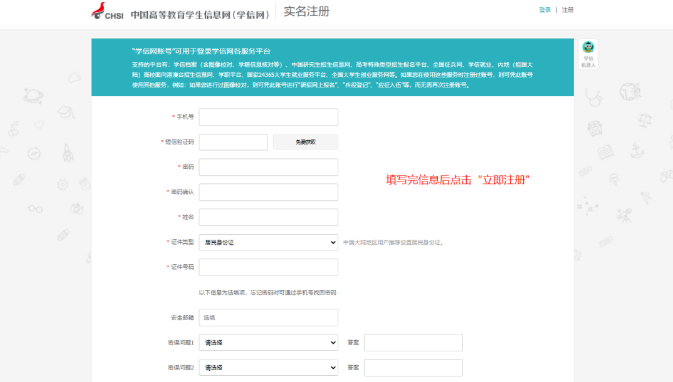673x382 pixels.
Task: Click the 中国高等教育学生信息网 site title
Action: (200, 15)
